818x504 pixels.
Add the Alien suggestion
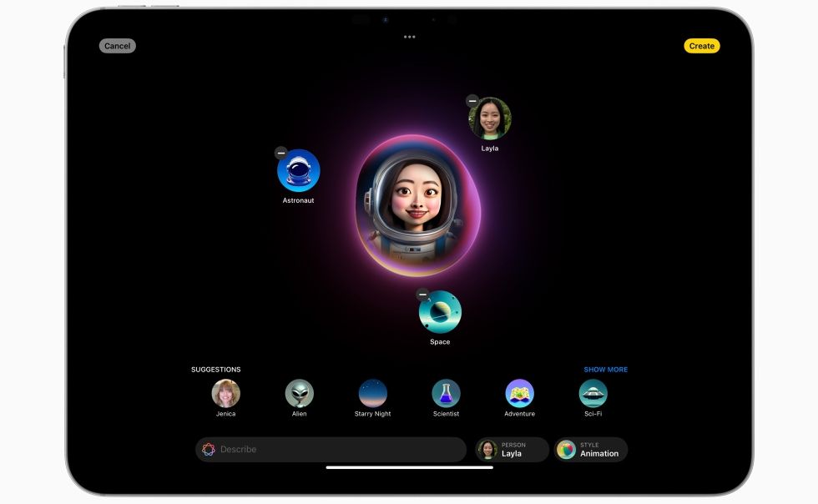(x=300, y=393)
